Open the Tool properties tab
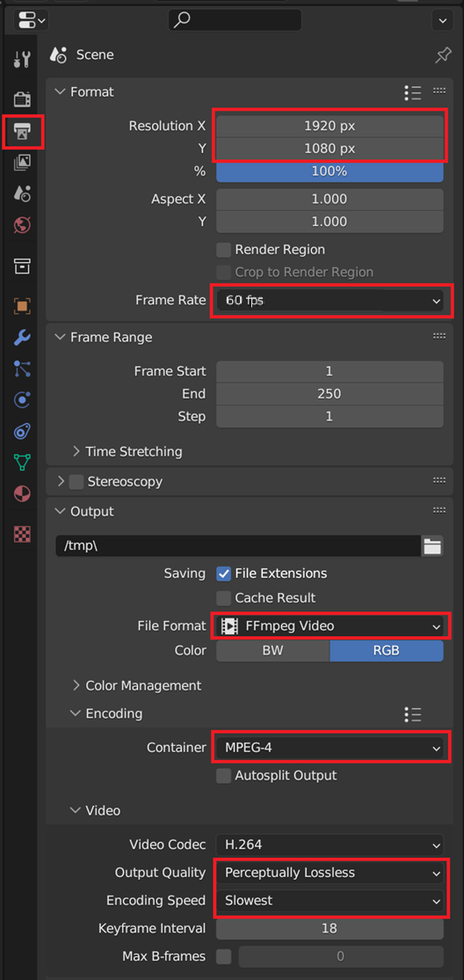Screen dimensions: 464x980 [22, 60]
